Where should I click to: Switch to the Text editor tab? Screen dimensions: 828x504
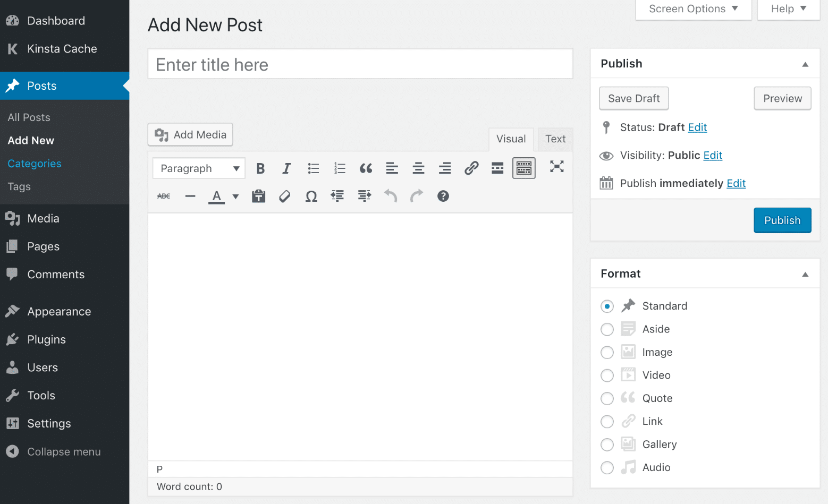(555, 139)
